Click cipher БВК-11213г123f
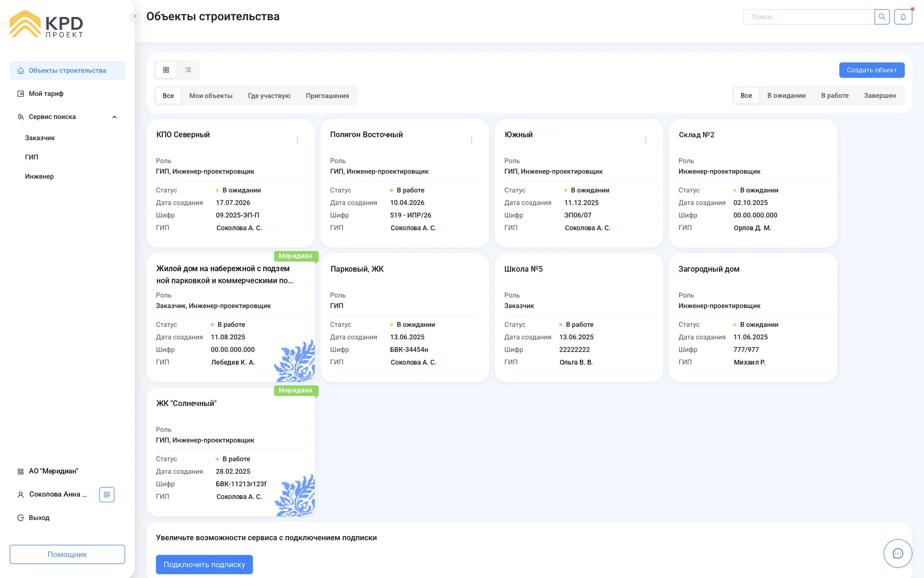Screen dimensions: 924x578 click(x=241, y=484)
